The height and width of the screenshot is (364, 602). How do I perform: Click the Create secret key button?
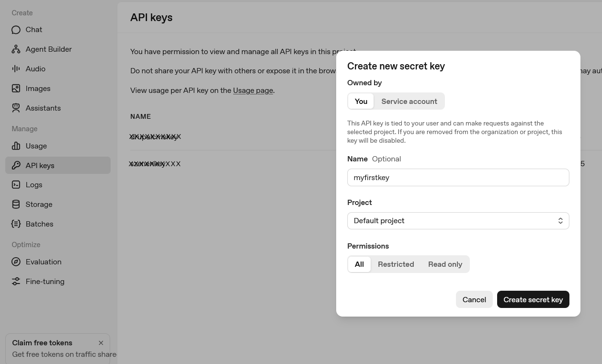533,299
